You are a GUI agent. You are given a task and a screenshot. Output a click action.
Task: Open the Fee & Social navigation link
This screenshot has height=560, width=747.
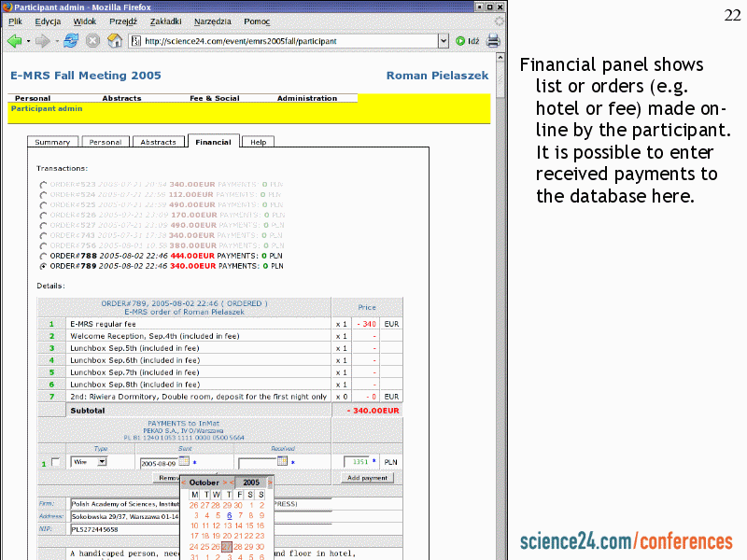tap(214, 98)
